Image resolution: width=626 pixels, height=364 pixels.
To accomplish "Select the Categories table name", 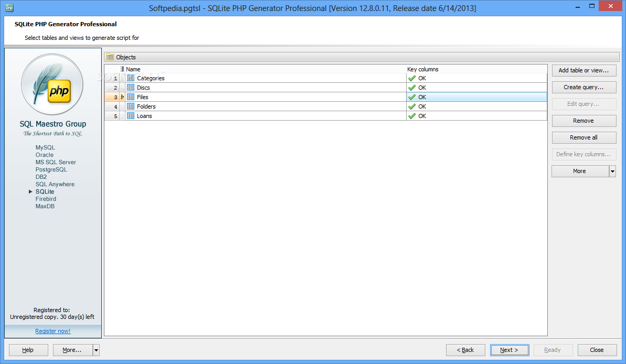I will point(151,78).
